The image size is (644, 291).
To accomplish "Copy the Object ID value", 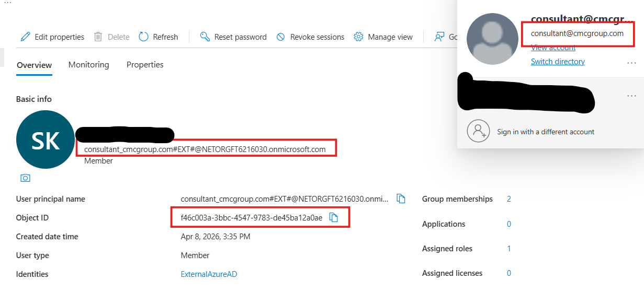I will [x=334, y=217].
